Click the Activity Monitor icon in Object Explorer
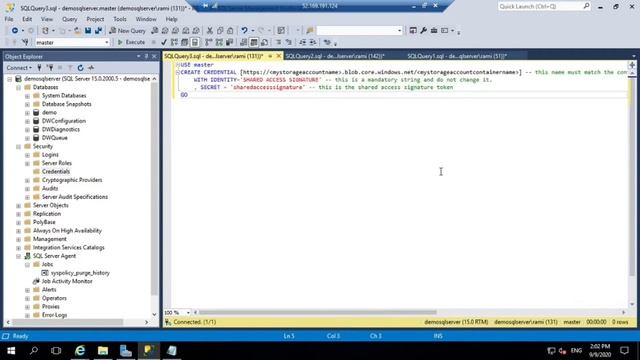 91,68
